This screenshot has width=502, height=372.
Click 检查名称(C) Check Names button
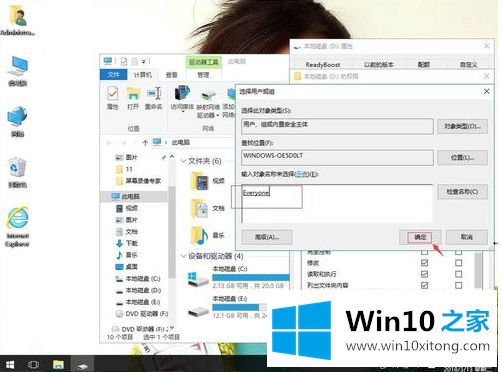point(462,192)
